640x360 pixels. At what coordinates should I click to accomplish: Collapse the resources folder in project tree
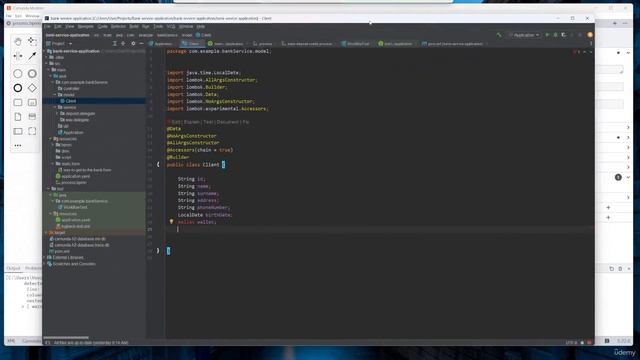click(x=50, y=139)
